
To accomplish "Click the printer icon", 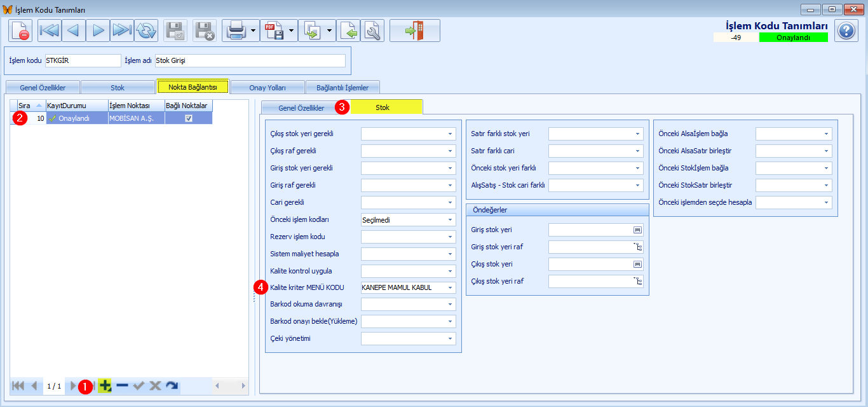I will click(x=236, y=31).
